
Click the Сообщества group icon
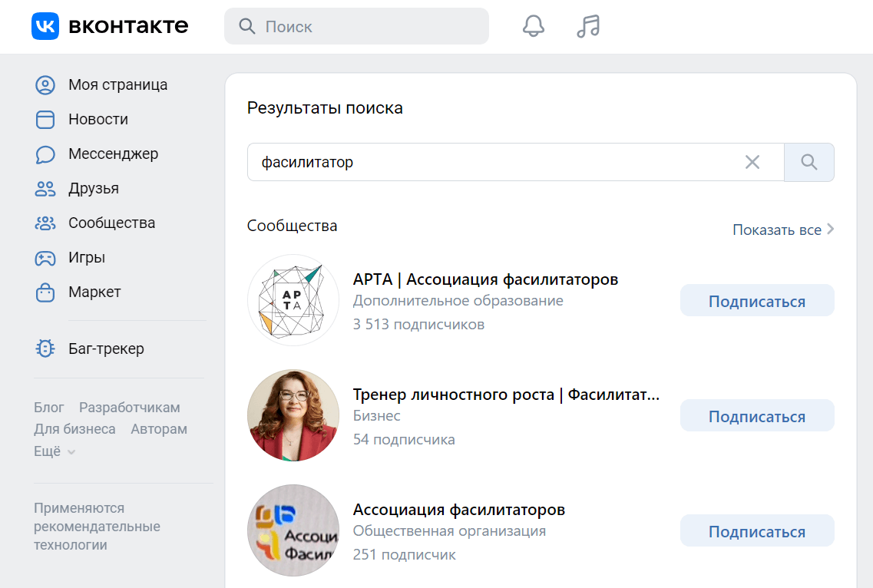tap(45, 223)
